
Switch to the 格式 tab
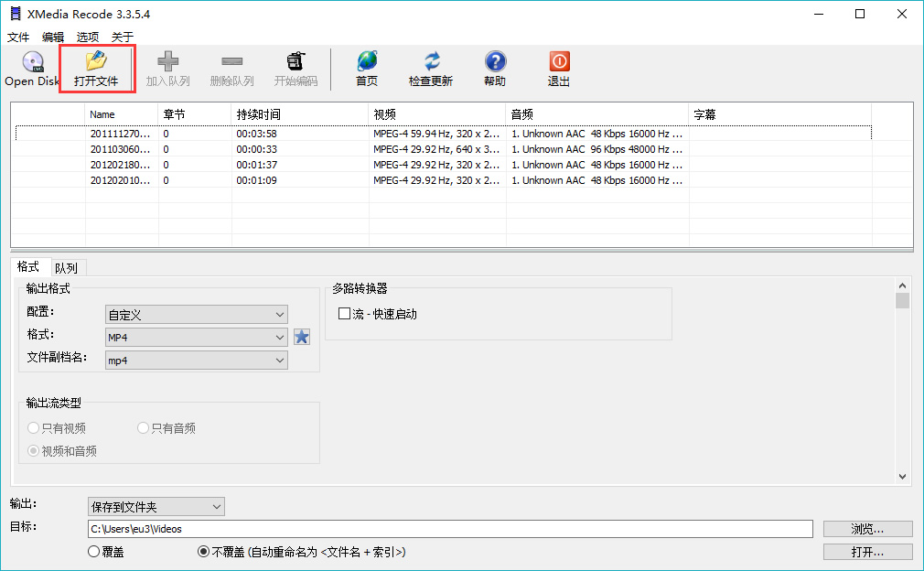[28, 267]
